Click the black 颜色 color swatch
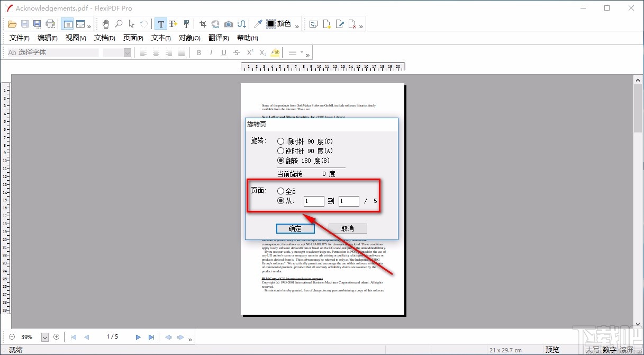The image size is (644, 355). [x=271, y=24]
